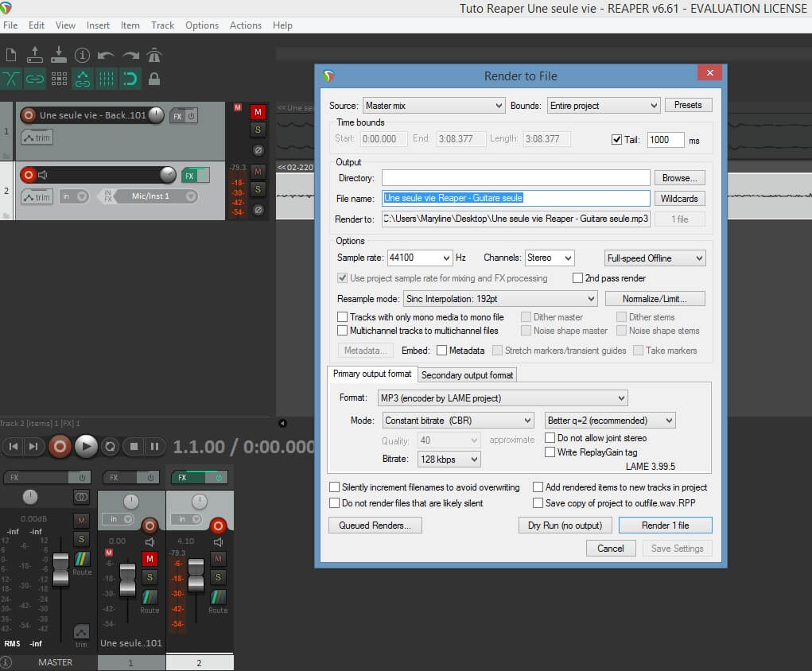The image size is (812, 671).
Task: Unmute track 1 with M button
Action: [258, 112]
